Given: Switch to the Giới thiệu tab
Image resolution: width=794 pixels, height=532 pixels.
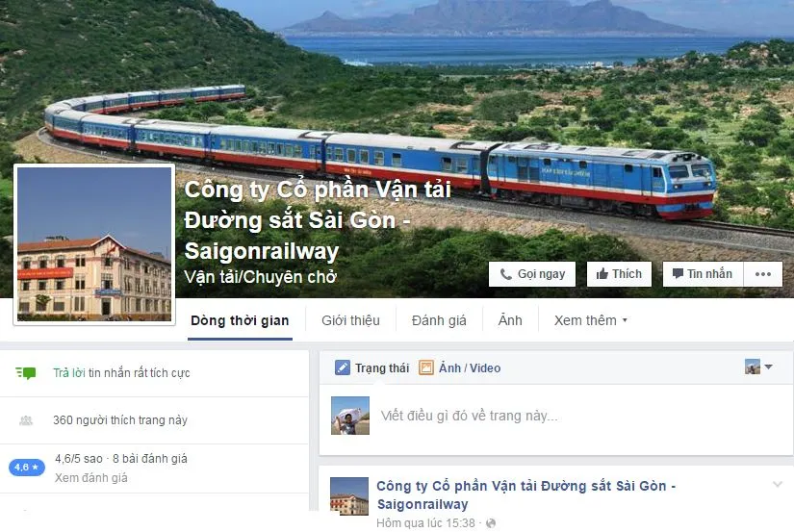Looking at the screenshot, I should (x=350, y=320).
